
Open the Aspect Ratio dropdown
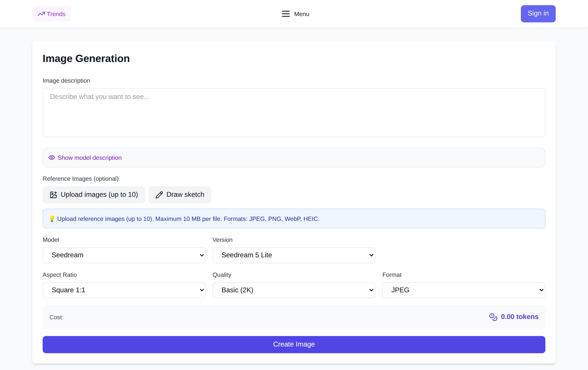[124, 290]
